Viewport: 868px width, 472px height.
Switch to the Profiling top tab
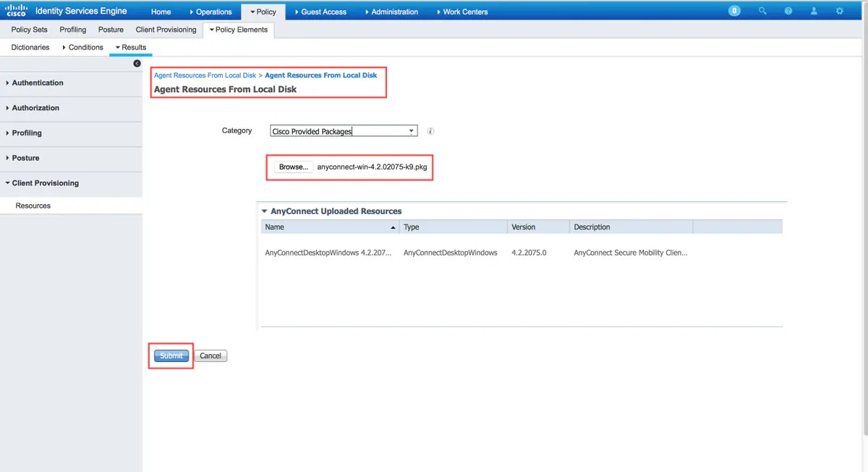73,30
